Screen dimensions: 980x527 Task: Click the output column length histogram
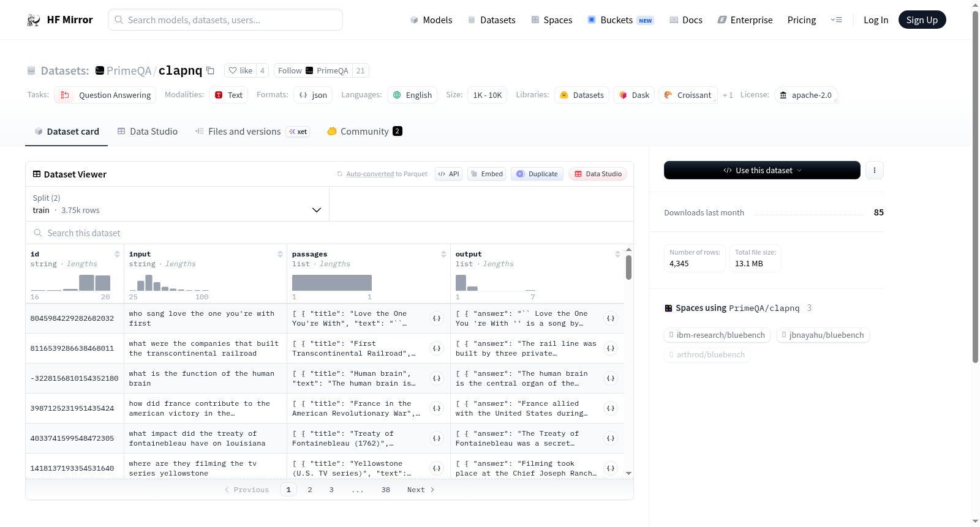point(496,282)
